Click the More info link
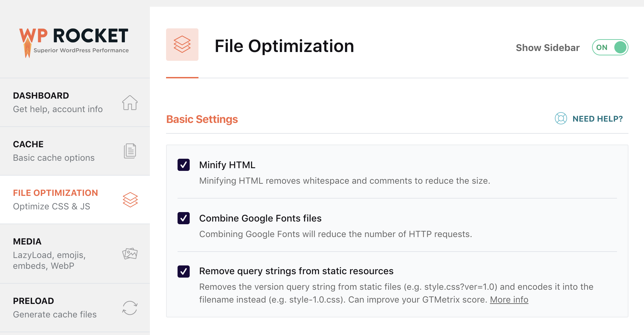The width and height of the screenshot is (644, 335). [509, 300]
